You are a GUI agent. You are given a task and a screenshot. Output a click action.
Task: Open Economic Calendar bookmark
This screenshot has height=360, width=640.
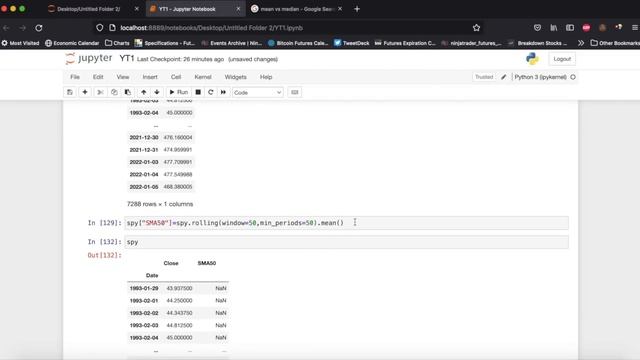[x=72, y=43]
